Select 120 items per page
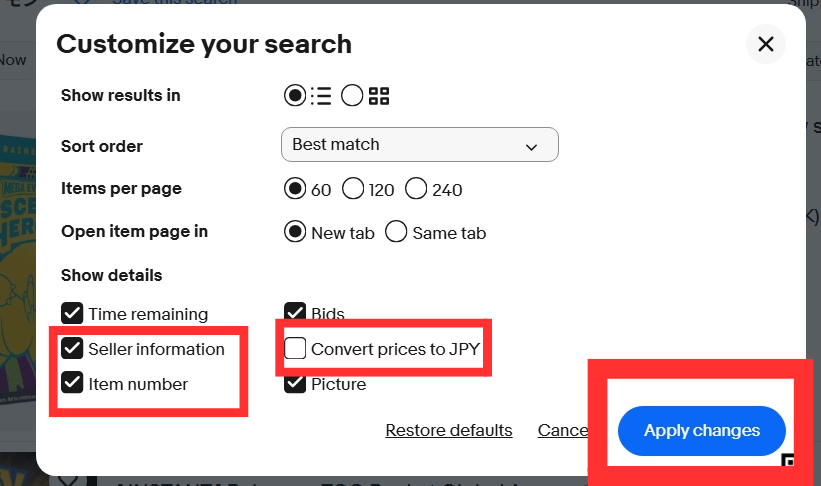Image resolution: width=821 pixels, height=486 pixels. click(353, 189)
